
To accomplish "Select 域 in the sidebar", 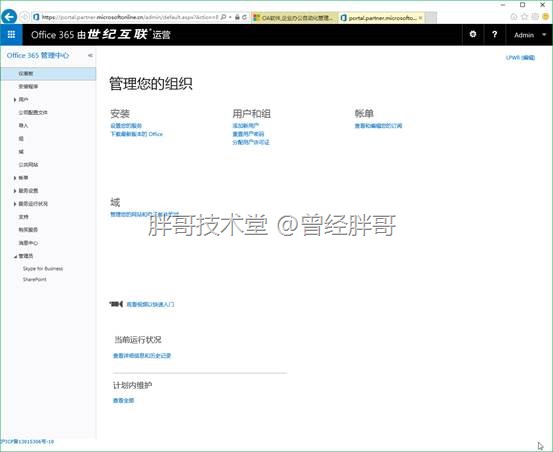I will click(x=21, y=152).
